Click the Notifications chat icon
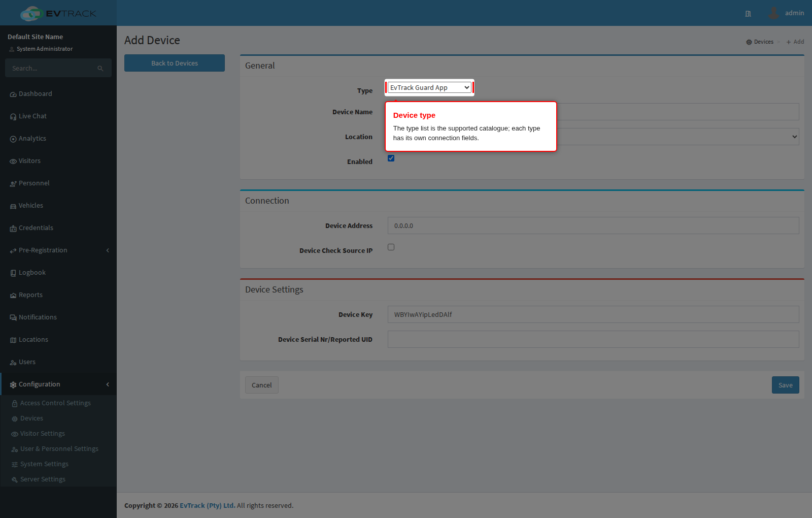Viewport: 812px width, 518px height. click(13, 318)
